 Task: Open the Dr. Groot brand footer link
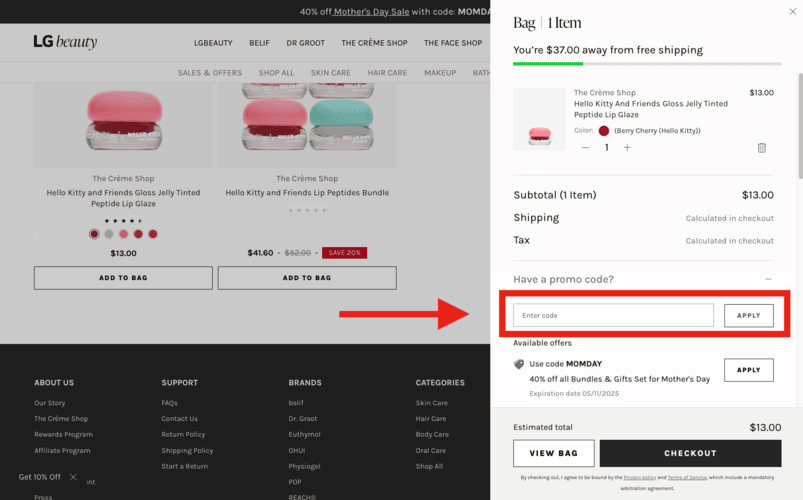pos(303,419)
